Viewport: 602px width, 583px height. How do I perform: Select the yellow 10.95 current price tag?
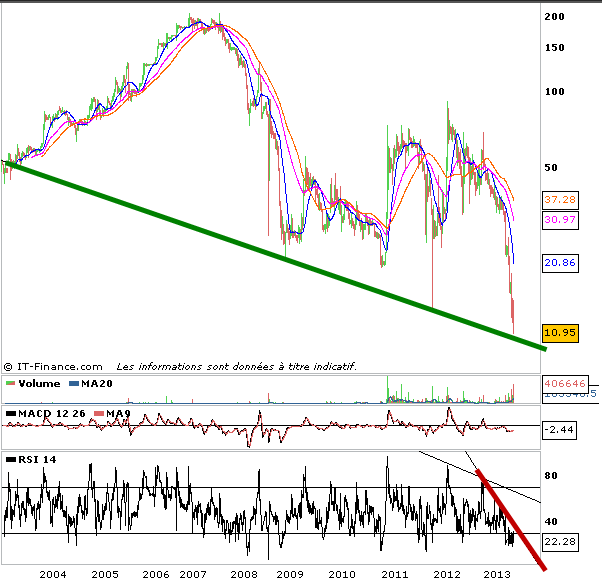point(562,331)
